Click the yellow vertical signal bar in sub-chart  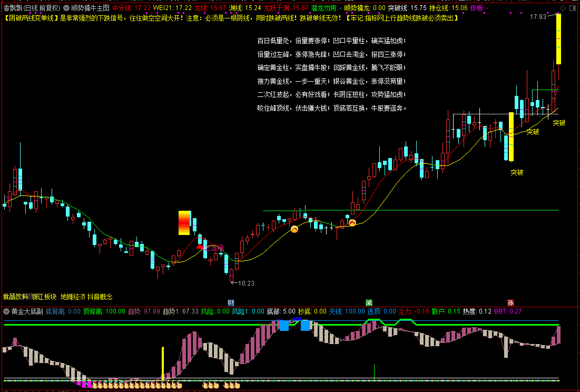pos(163,364)
